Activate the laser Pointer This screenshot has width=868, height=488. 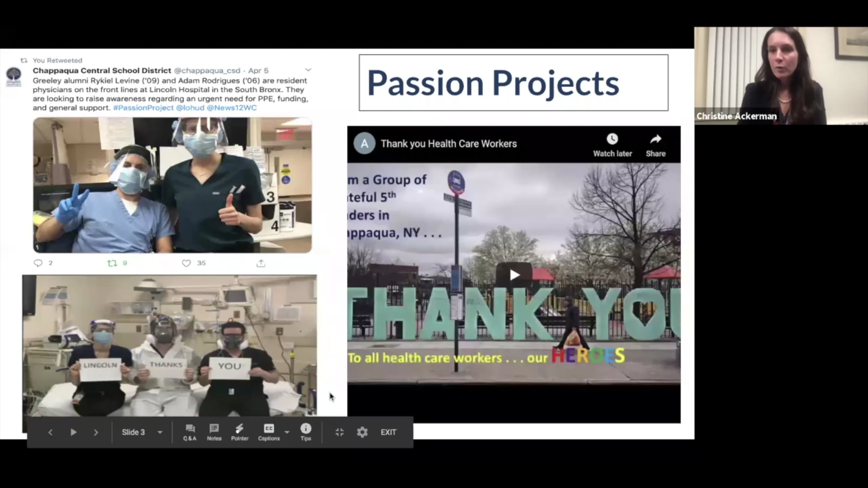(x=240, y=432)
